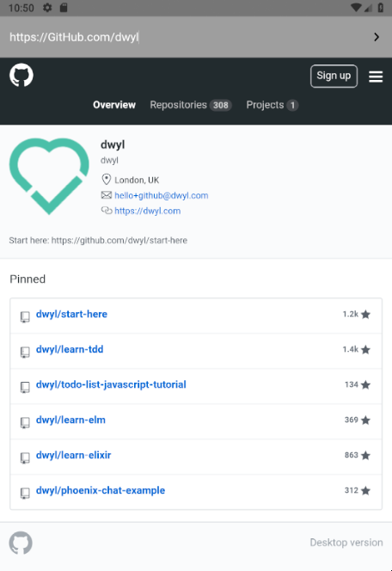Visit the https://dwyl.com website link
Screen dimensions: 392x571
147,211
